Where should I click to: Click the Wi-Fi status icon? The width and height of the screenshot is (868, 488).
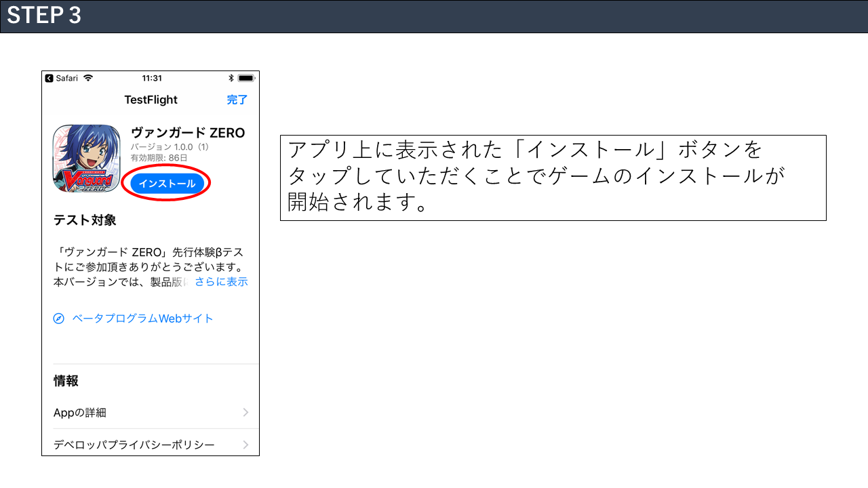coord(88,79)
